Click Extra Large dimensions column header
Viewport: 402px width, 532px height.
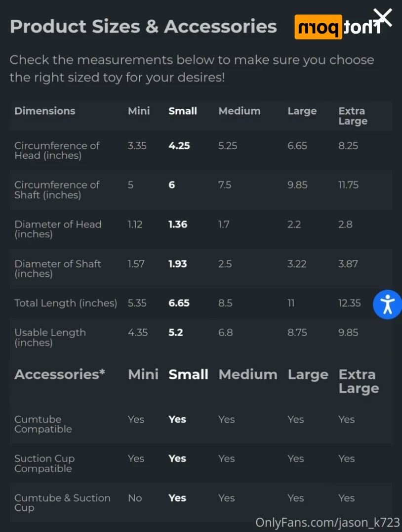(x=353, y=116)
